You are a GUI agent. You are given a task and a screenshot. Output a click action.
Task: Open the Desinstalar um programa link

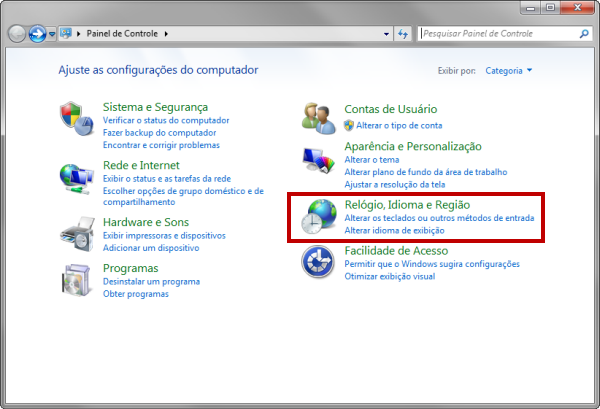[x=151, y=282]
